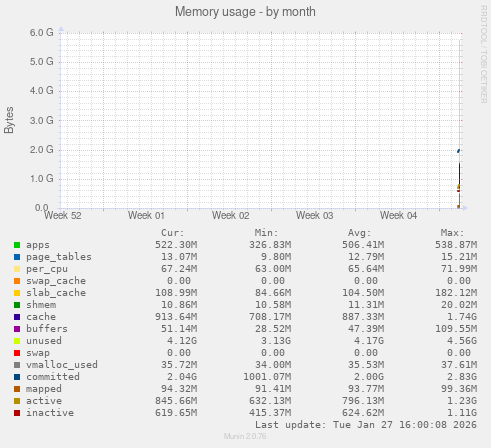This screenshot has height=448, width=491.
Task: Click cache max value 1.74G
Action: point(462,317)
